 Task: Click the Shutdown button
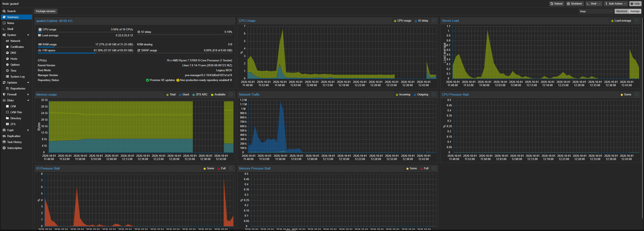click(575, 4)
